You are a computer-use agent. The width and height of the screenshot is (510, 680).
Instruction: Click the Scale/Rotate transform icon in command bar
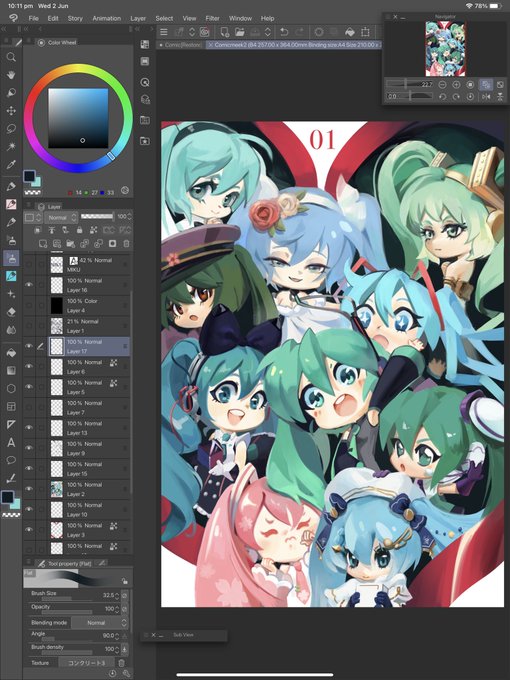365,32
